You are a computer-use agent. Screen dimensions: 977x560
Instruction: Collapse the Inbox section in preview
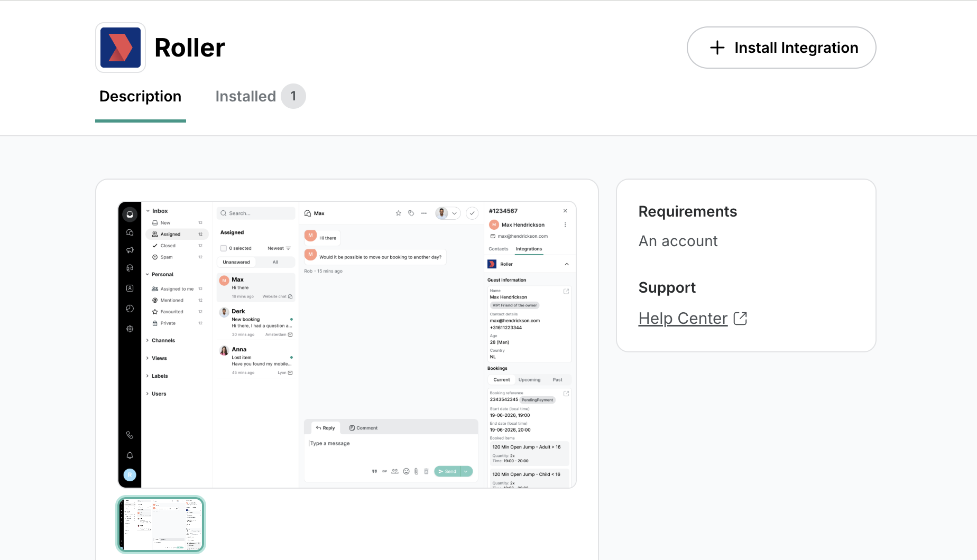coord(148,211)
